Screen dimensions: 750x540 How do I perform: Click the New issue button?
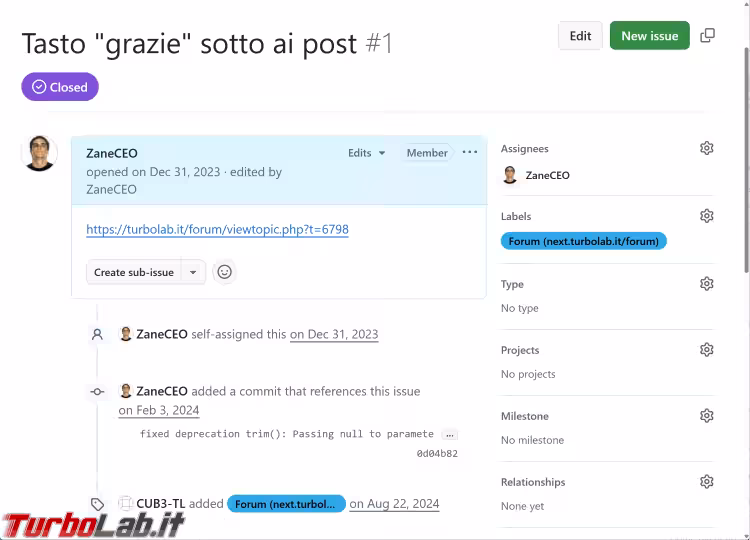(650, 36)
